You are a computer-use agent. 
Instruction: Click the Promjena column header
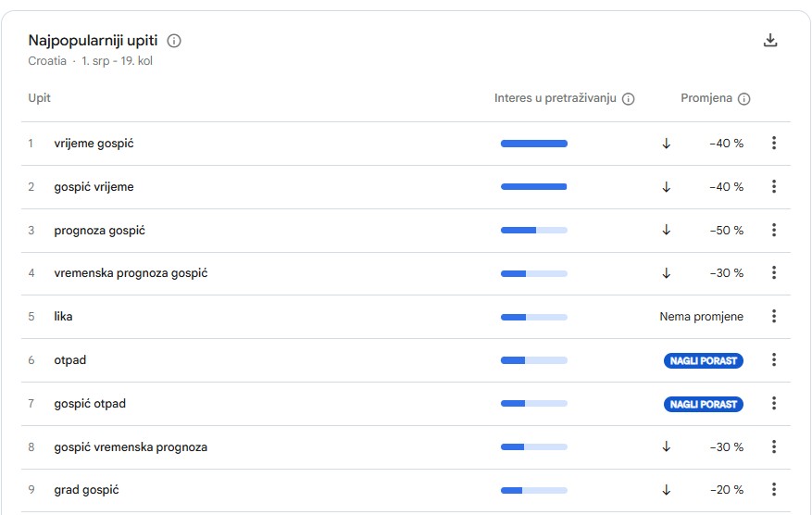coord(706,98)
